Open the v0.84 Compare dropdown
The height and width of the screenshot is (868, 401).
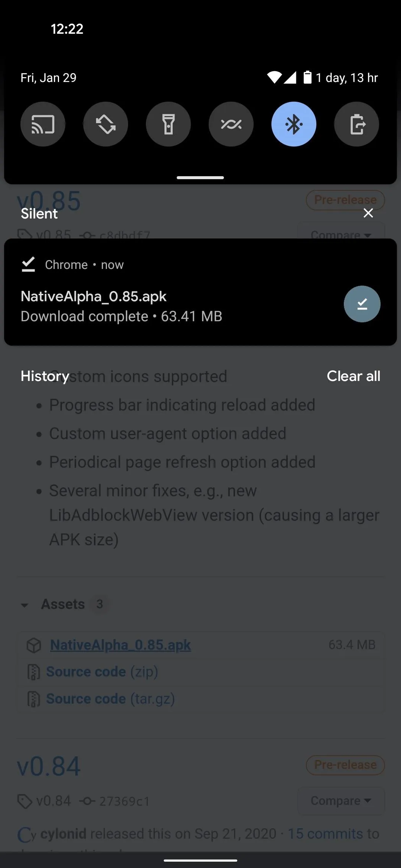341,800
